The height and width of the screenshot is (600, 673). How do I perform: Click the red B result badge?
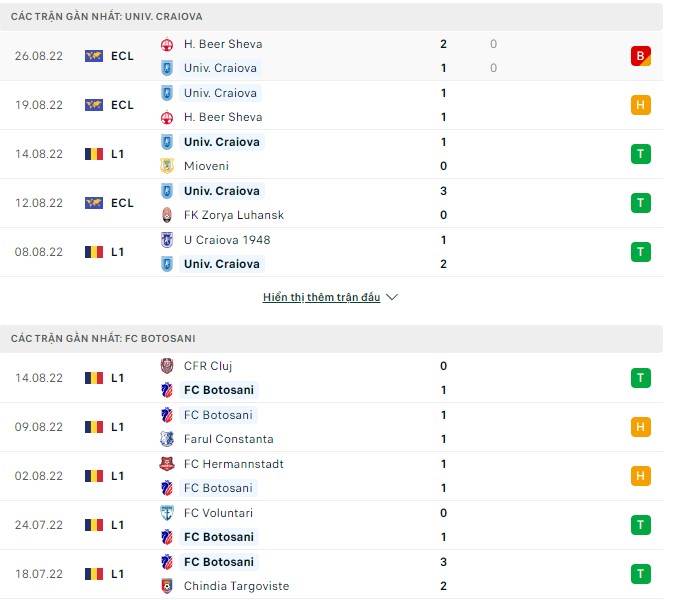point(641,56)
